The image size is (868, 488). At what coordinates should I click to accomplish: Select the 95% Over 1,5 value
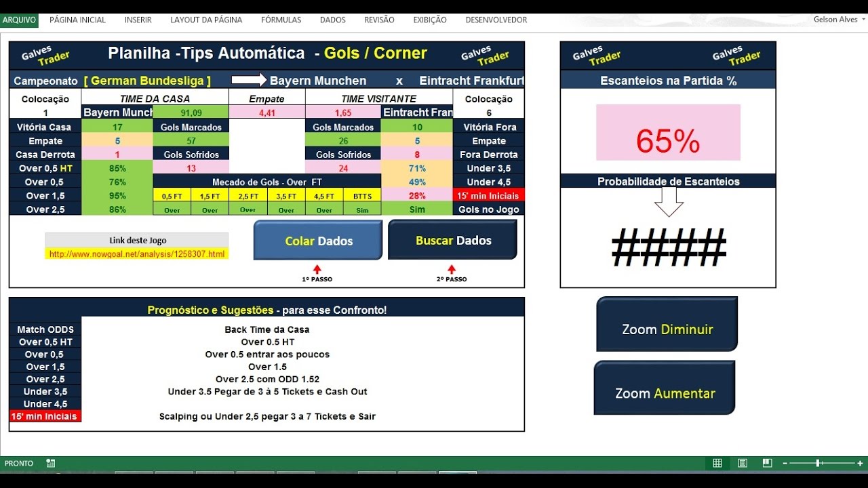[x=117, y=196]
